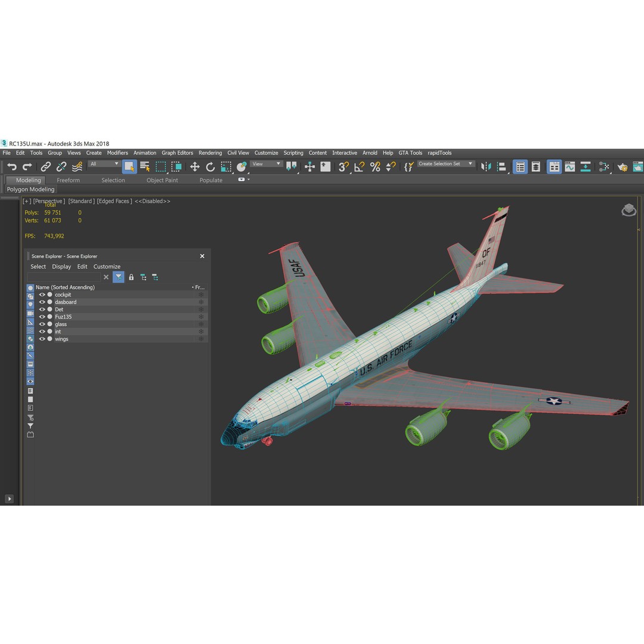Switch to the Freeform ribbon tab
Image resolution: width=644 pixels, height=644 pixels.
coord(68,180)
